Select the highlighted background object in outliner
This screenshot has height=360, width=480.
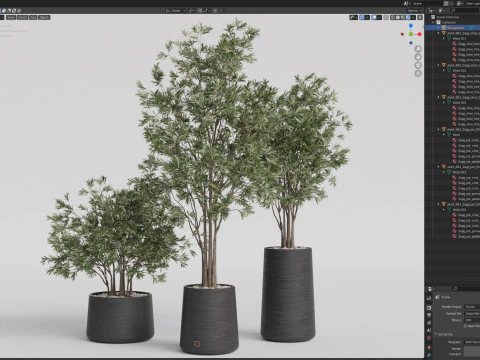(455, 28)
